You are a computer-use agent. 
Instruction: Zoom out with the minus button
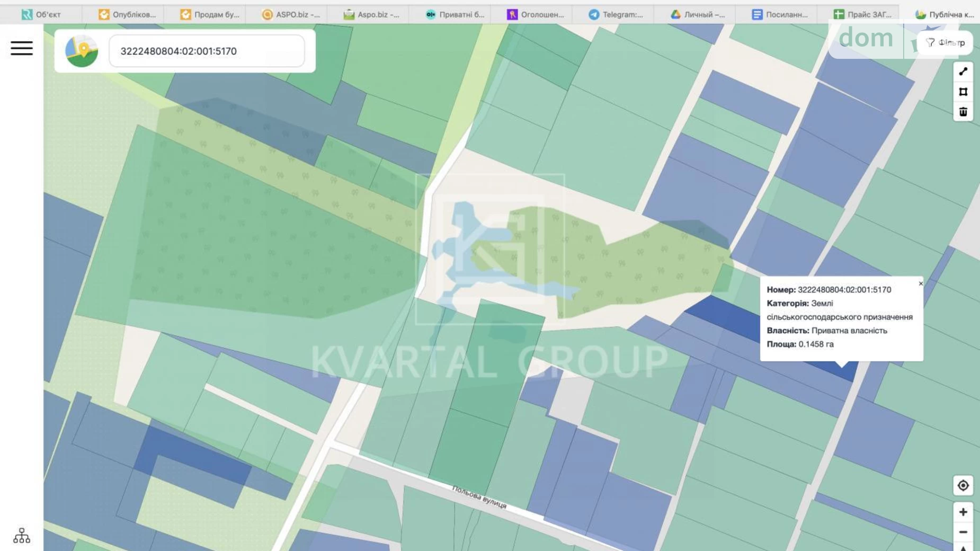[x=963, y=532]
